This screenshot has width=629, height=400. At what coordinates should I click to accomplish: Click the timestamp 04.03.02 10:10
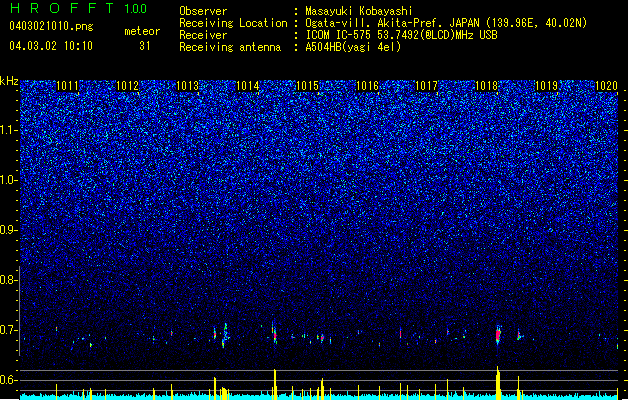pyautogui.click(x=51, y=46)
